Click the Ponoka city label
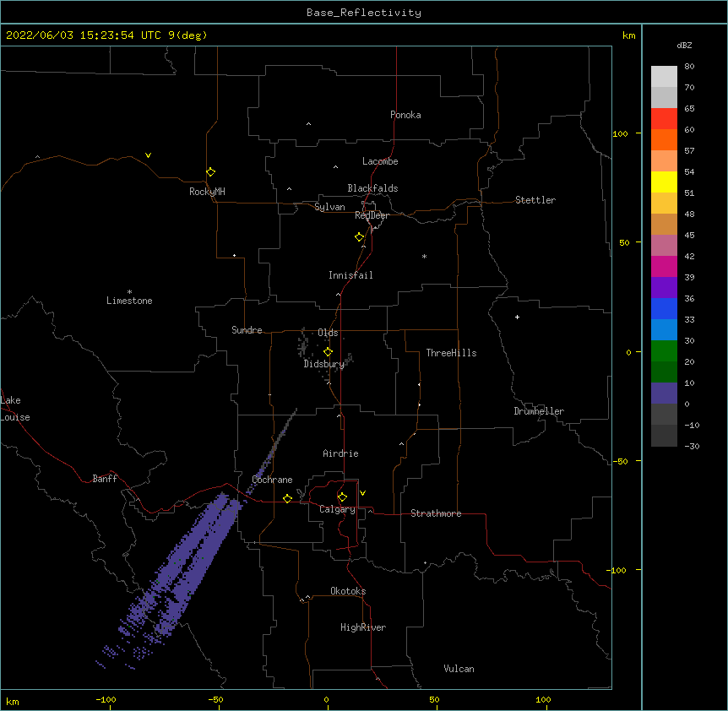728x711 pixels. [405, 115]
